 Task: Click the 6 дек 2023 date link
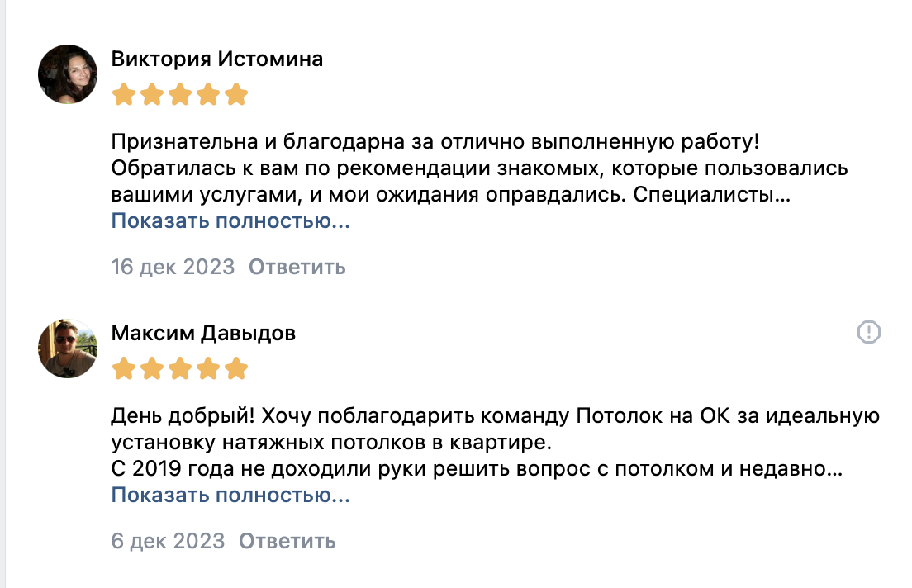click(x=168, y=541)
